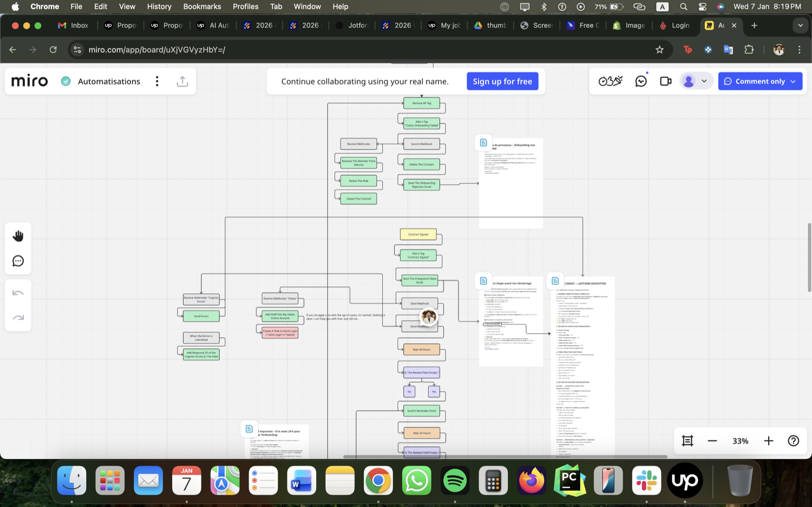Switch to the Inbox Gmail tab

pos(74,25)
